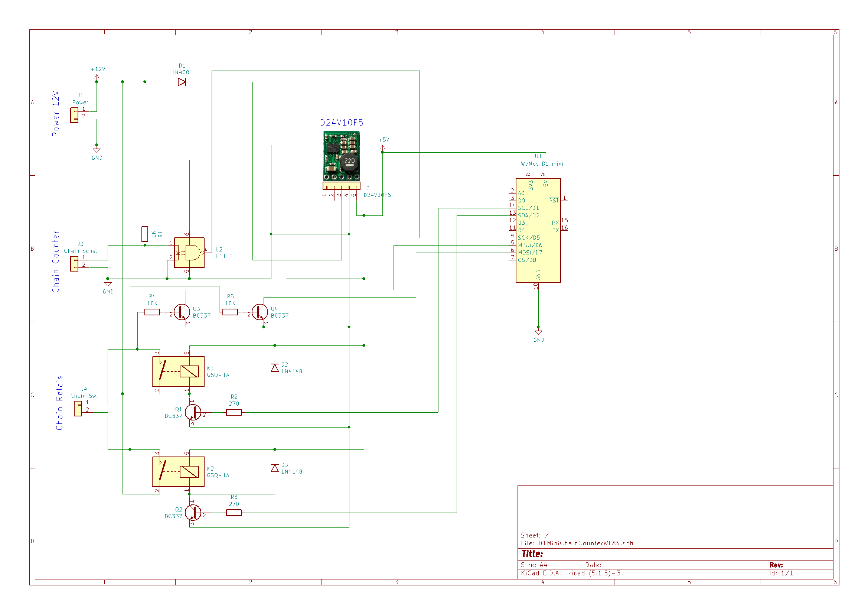868x614 pixels.
Task: Click the 'MOSI/D7' pin label
Action: 530,253
